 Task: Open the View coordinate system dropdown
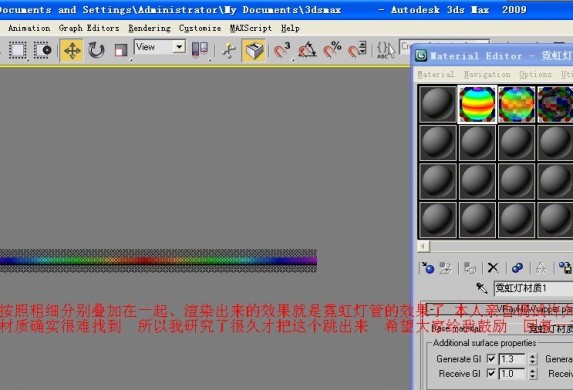tap(160, 47)
